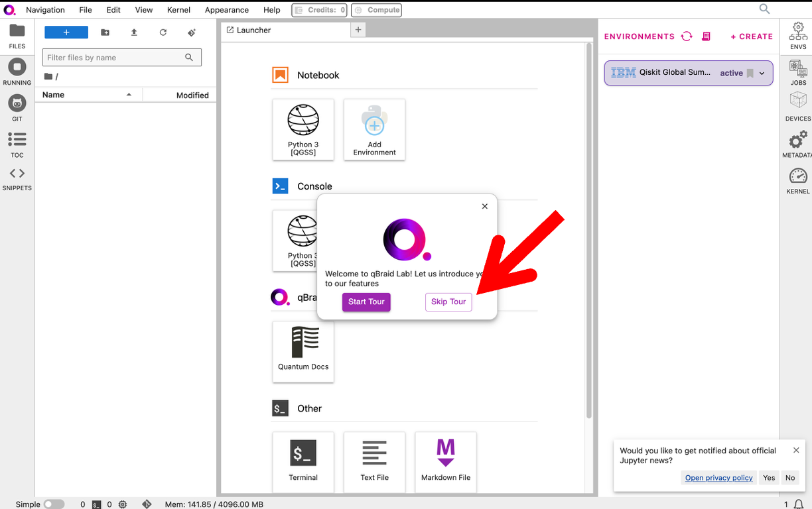The height and width of the screenshot is (509, 812).
Task: Refresh the Environments list
Action: (x=687, y=36)
